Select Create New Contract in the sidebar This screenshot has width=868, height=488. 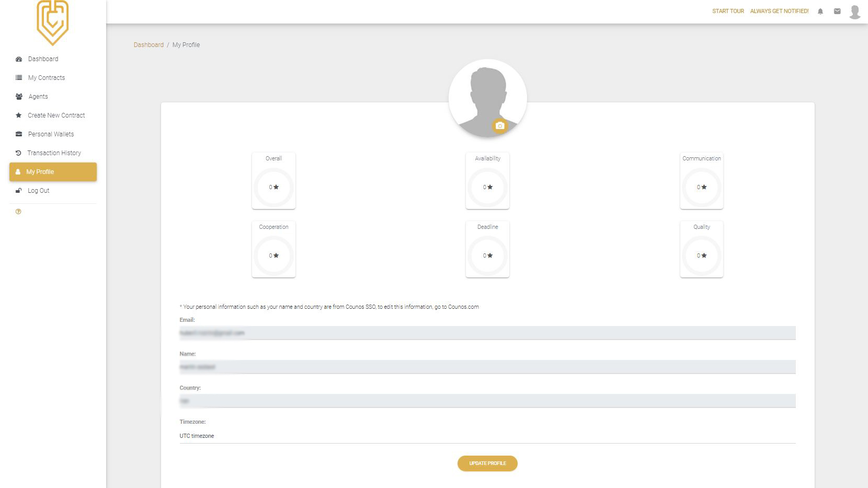click(53, 115)
